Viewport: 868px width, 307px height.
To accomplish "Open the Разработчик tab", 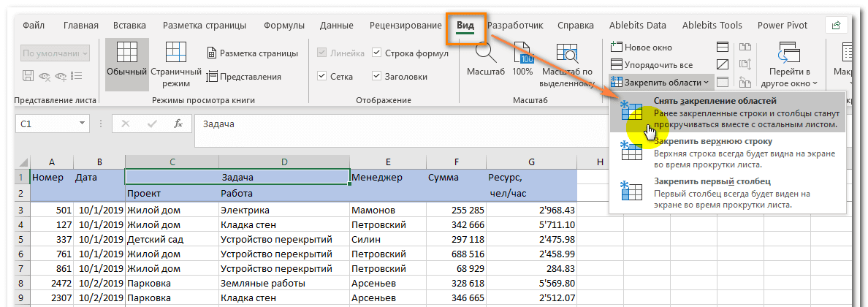I will tap(515, 25).
